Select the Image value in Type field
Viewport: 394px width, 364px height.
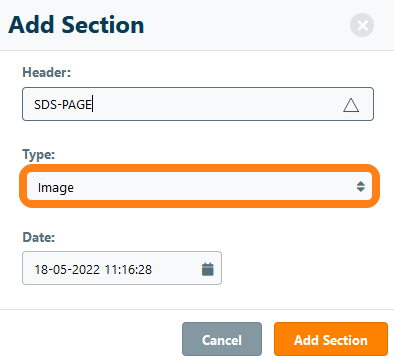[x=56, y=188]
